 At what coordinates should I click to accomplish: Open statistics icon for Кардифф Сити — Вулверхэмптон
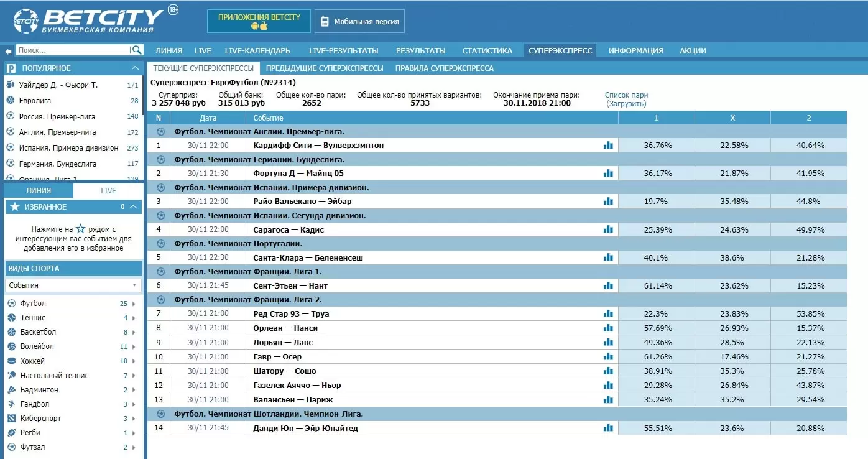pyautogui.click(x=608, y=145)
